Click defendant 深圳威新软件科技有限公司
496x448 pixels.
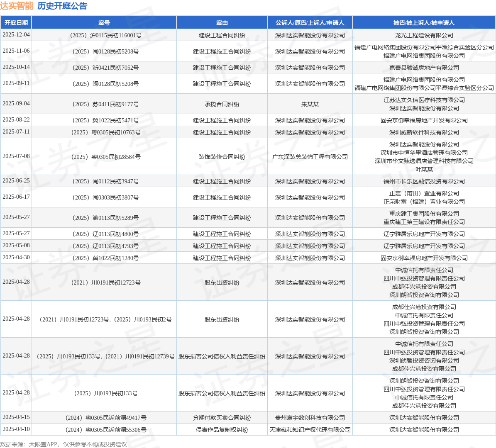(x=424, y=132)
